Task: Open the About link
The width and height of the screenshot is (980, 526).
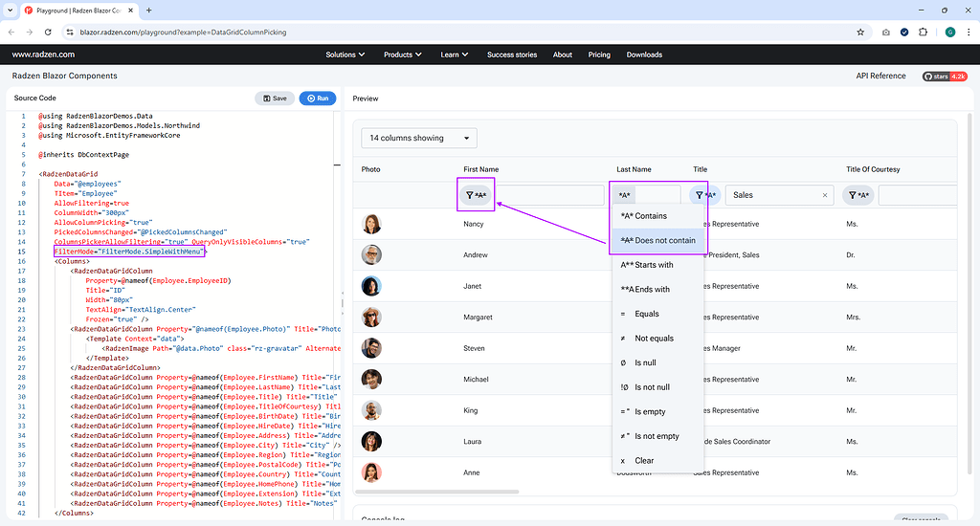Action: (563, 55)
